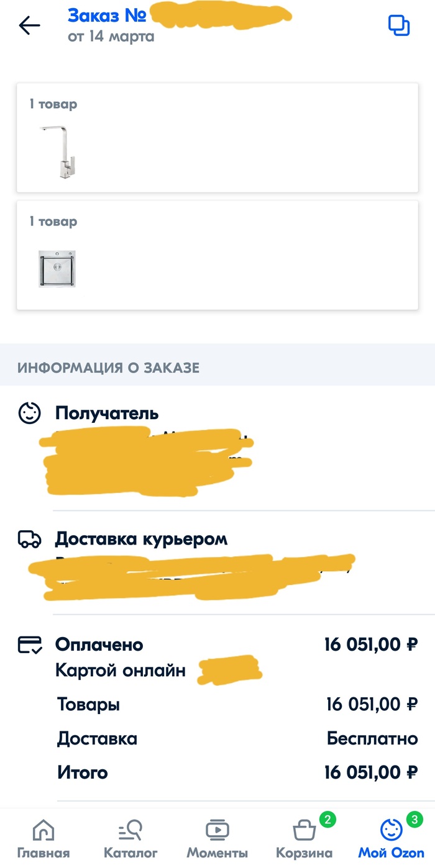
Task: Tap the back arrow icon
Action: 29,25
